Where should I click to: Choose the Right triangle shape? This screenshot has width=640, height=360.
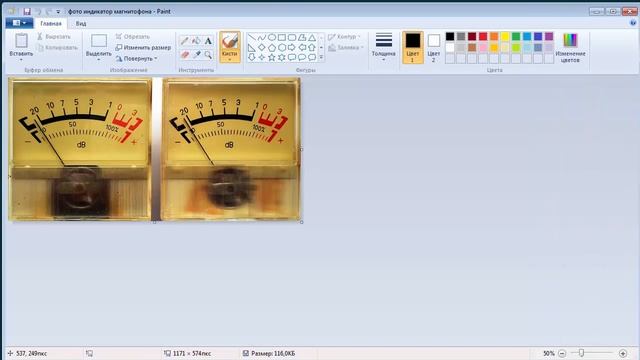coord(252,47)
